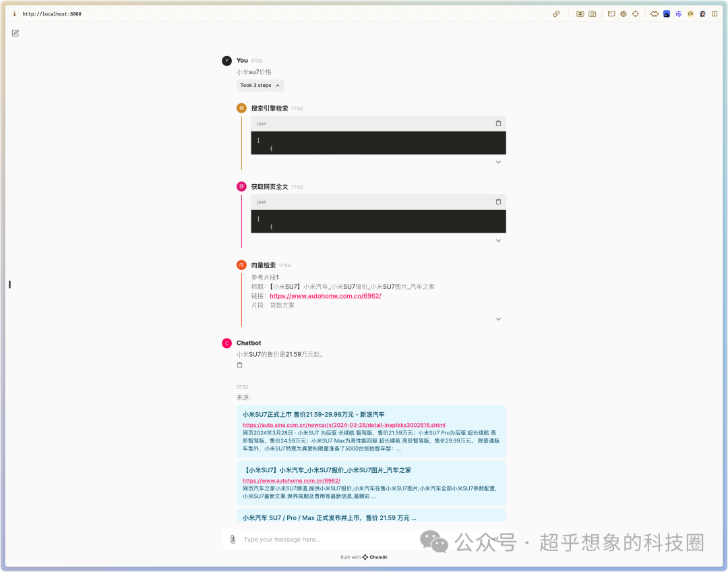
Task: Click the 小米汽车 SU7 / Pro / Max card title
Action: coord(329,517)
